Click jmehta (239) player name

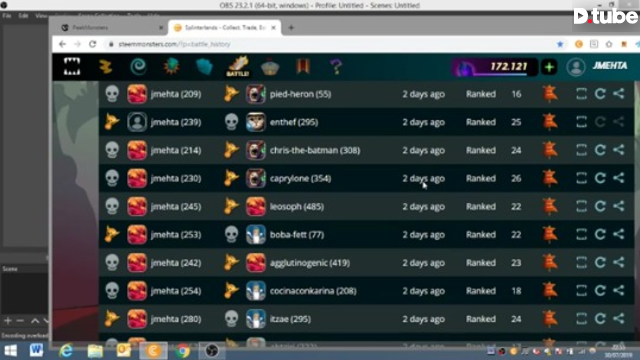(176, 122)
